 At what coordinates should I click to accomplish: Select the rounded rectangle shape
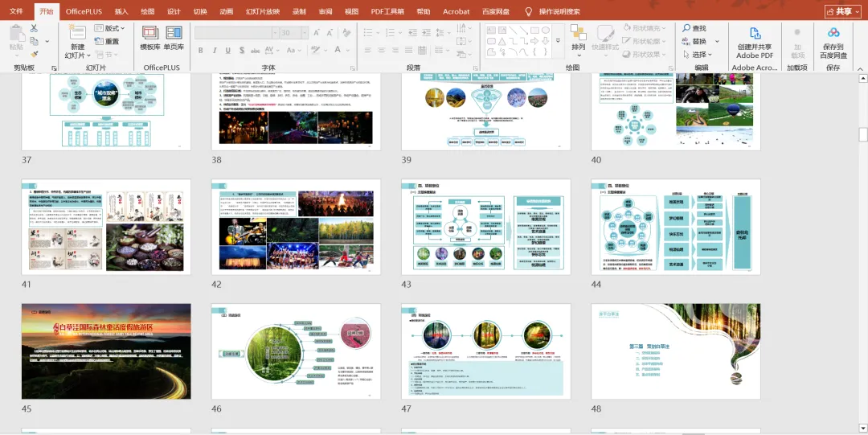click(x=491, y=41)
